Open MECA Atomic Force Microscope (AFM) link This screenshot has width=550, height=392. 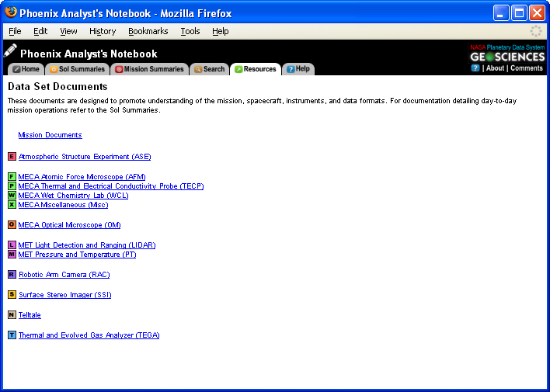pos(82,177)
